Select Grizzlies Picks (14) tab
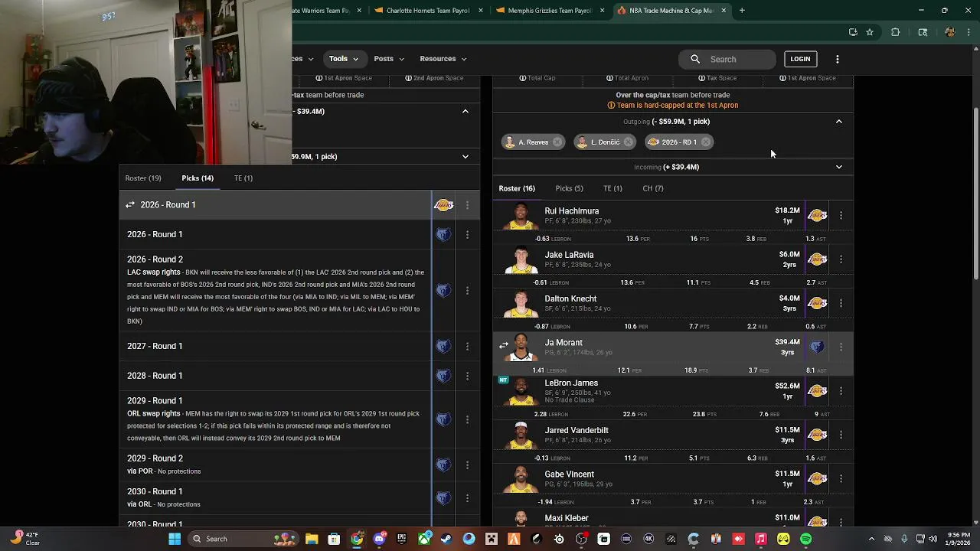Screen dimensions: 980x551 pos(198,178)
